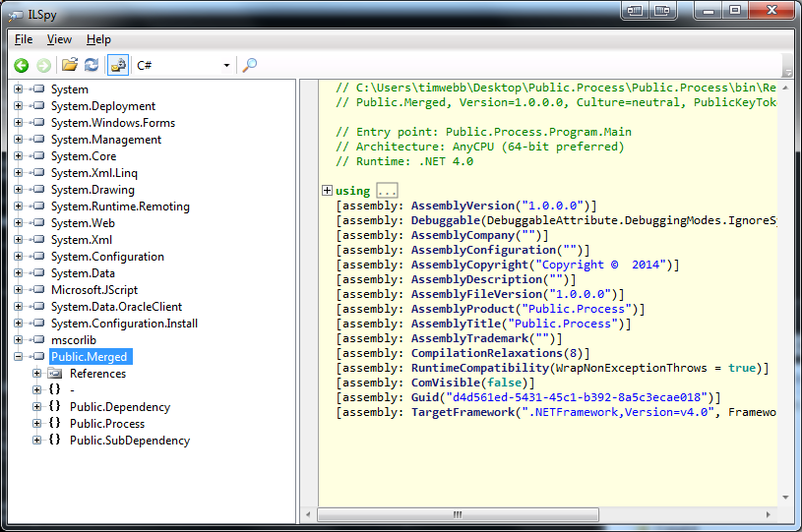This screenshot has height=532, width=802.
Task: Click the green Back navigation arrow
Action: click(21, 65)
